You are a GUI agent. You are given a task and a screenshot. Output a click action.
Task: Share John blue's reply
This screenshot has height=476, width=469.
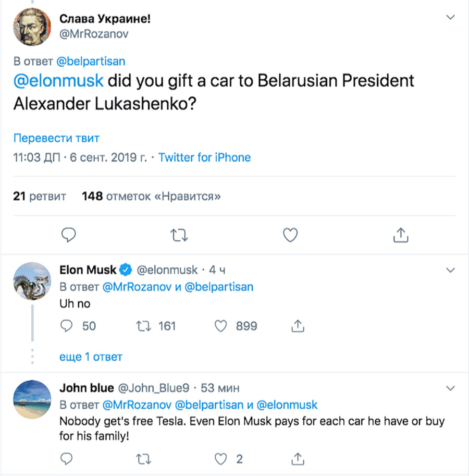298,459
